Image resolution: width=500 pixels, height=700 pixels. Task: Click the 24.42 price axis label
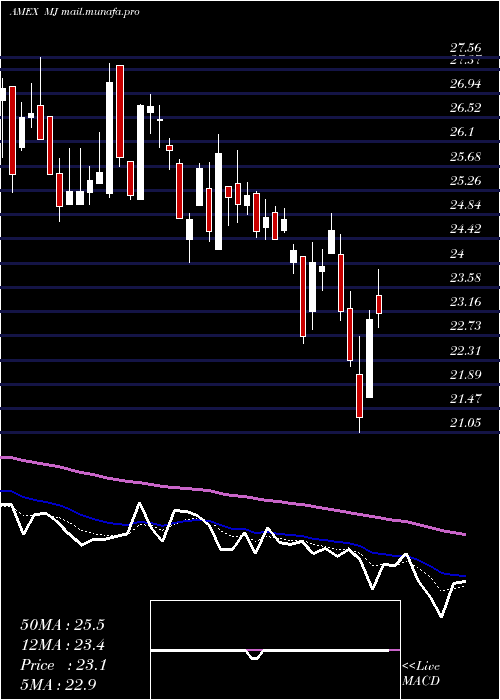(x=466, y=229)
